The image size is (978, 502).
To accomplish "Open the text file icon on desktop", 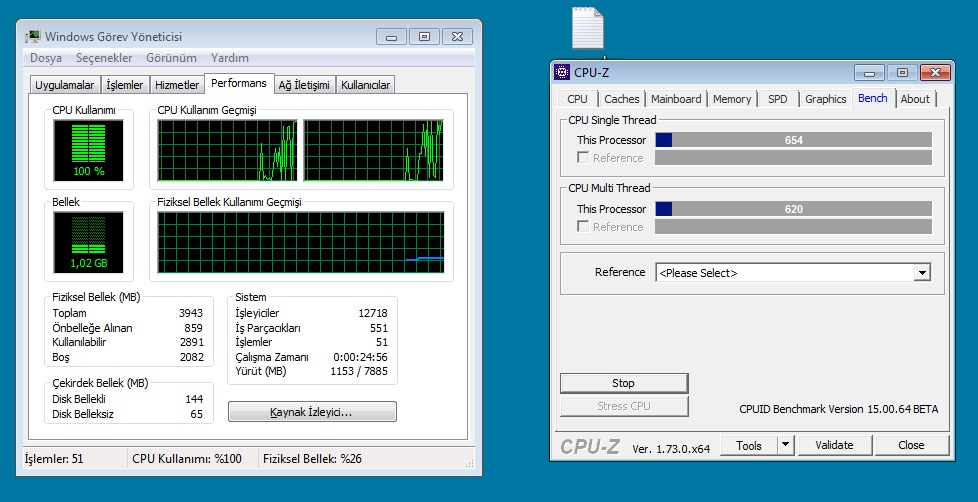I will tap(588, 28).
